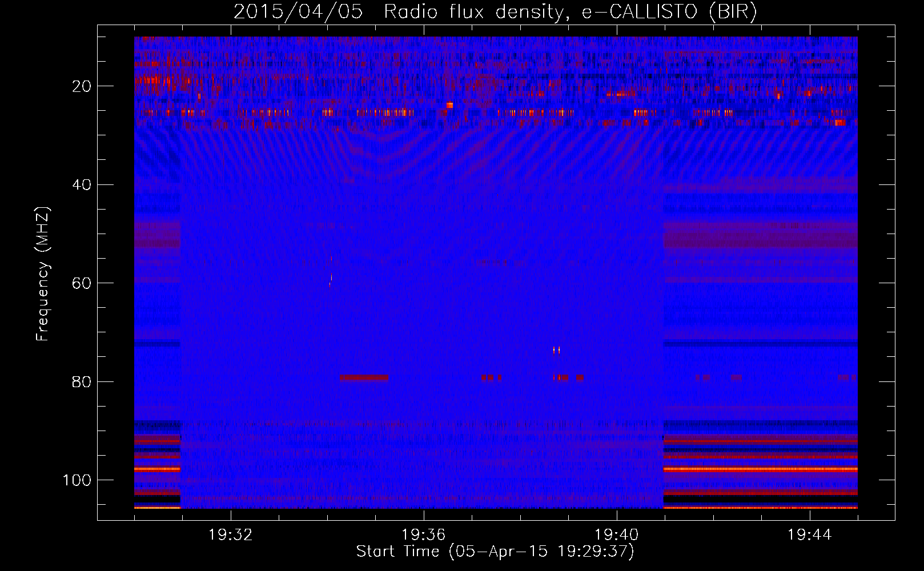Click the 'Frequency (MHZ)' axis label

click(x=43, y=274)
